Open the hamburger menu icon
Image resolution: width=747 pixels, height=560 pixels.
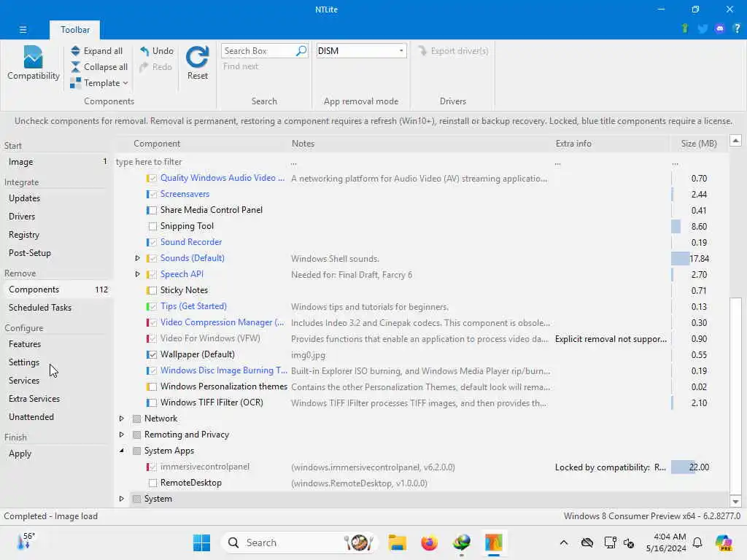click(23, 29)
